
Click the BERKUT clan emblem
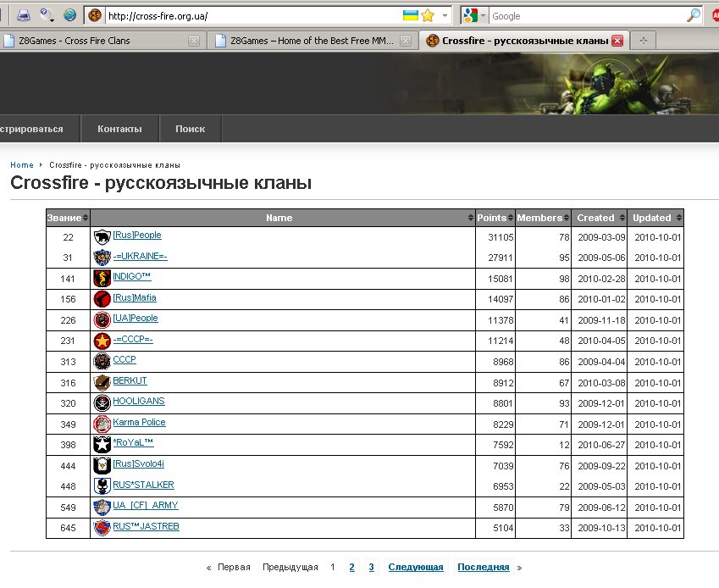[102, 382]
